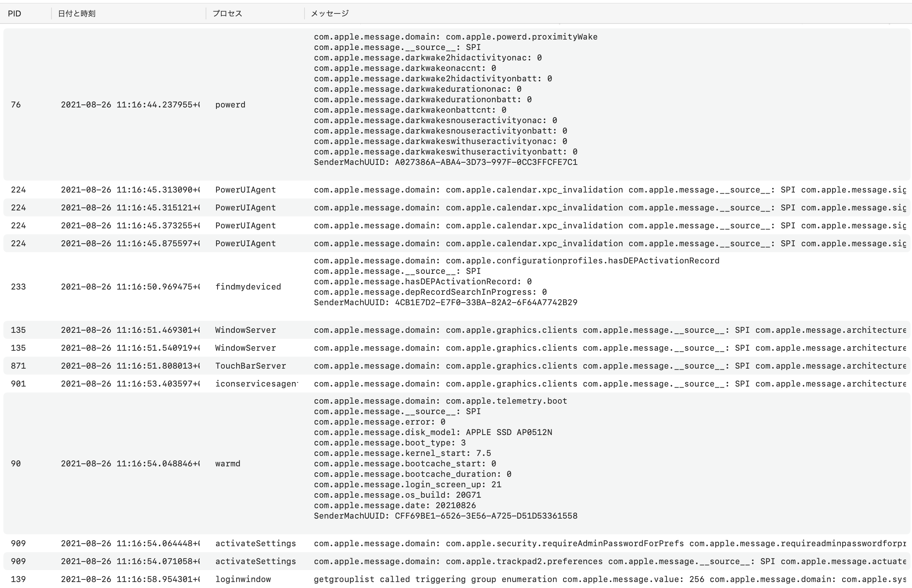912x588 pixels.
Task: Click the プロセス column header
Action: click(227, 13)
